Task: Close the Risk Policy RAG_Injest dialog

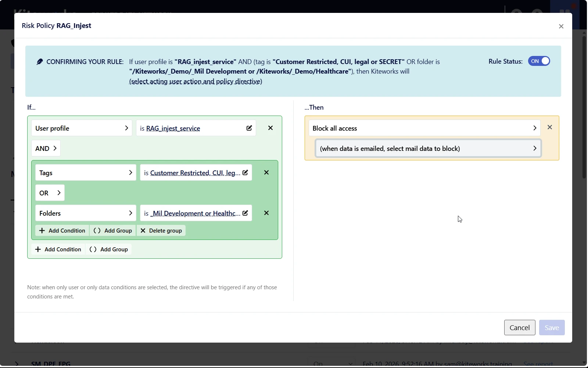Action: [x=561, y=26]
